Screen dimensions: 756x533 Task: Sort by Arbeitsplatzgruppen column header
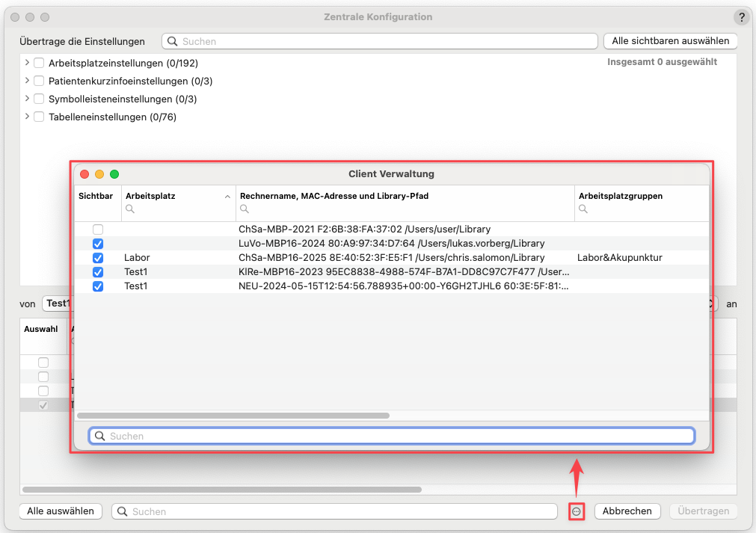coord(621,196)
